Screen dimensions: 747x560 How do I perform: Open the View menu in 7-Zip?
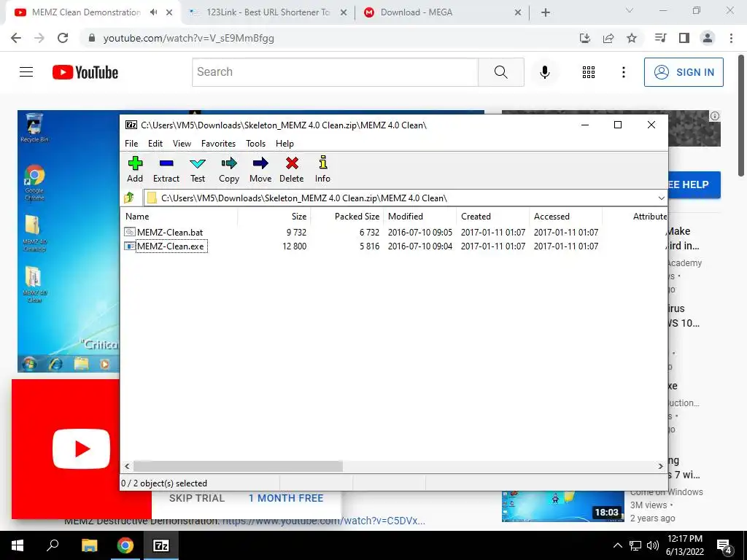[x=182, y=144]
